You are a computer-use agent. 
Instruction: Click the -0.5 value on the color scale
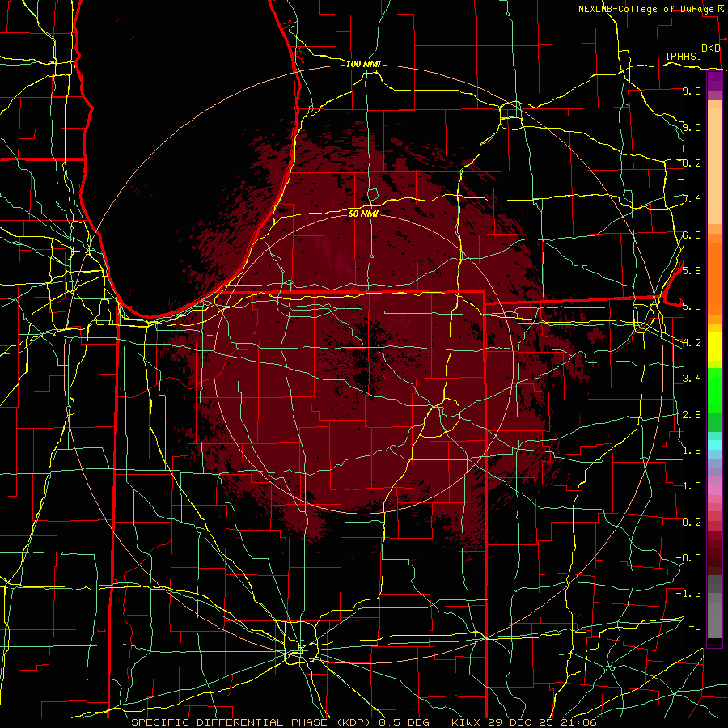point(688,558)
